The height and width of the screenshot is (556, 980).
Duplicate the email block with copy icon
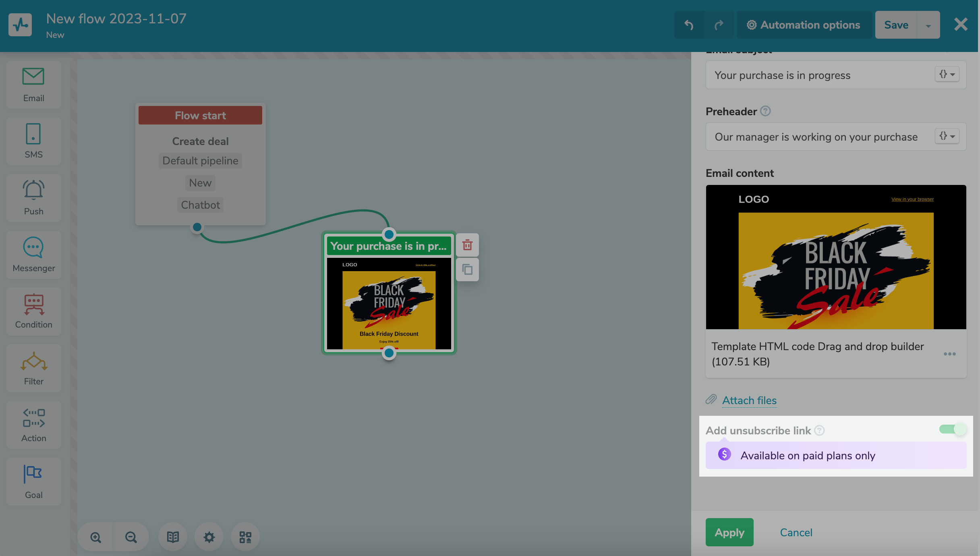(x=467, y=269)
